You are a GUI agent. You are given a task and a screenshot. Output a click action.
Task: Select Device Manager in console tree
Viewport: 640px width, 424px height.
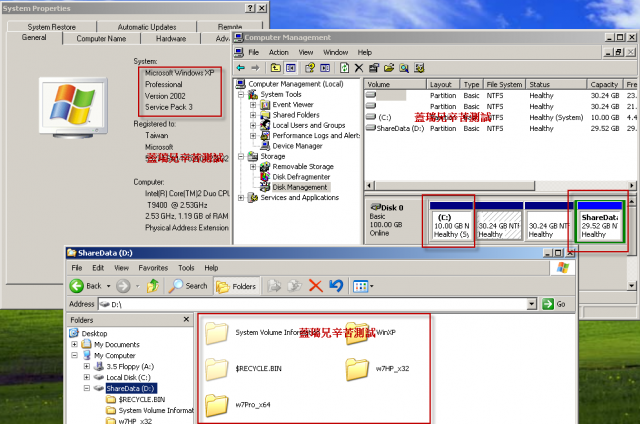click(x=297, y=146)
